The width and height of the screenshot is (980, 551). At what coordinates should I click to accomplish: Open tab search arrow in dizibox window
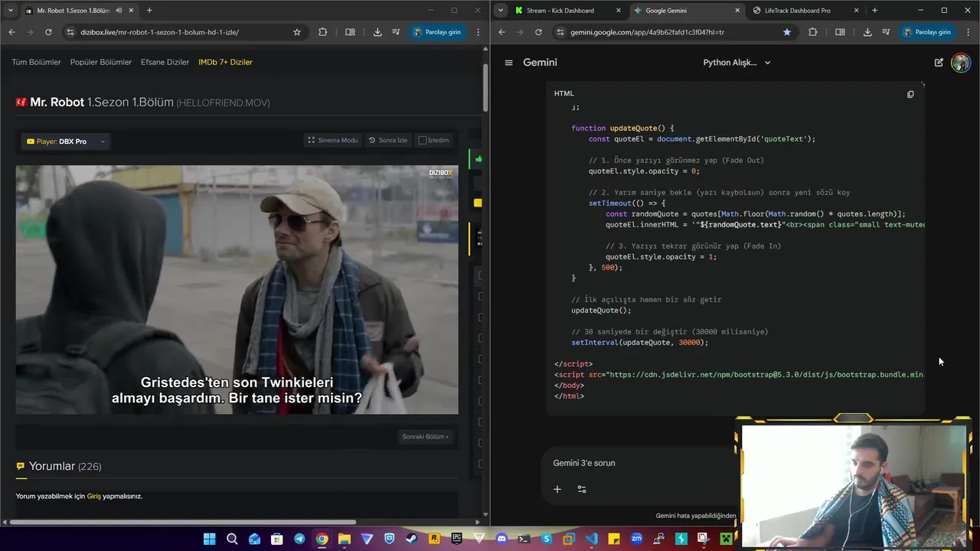10,11
